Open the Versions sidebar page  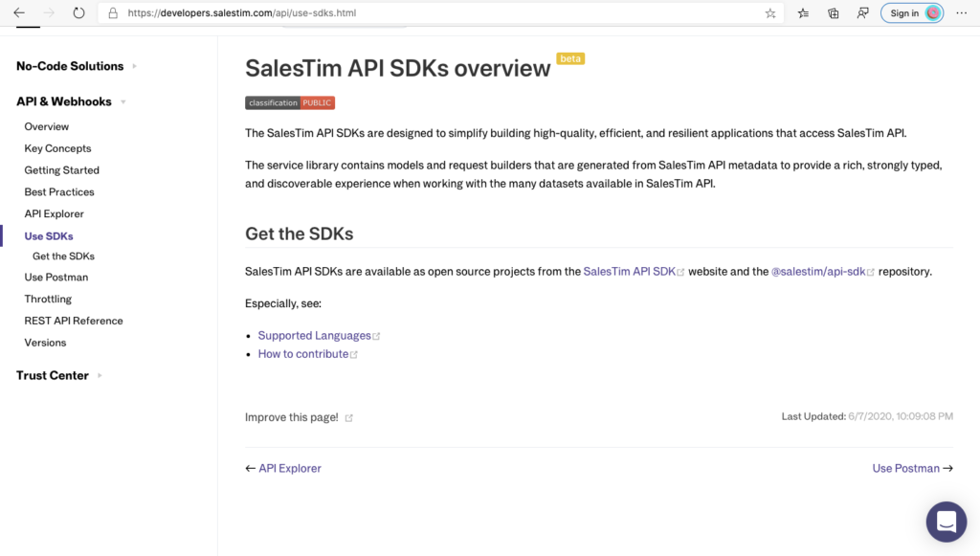45,343
